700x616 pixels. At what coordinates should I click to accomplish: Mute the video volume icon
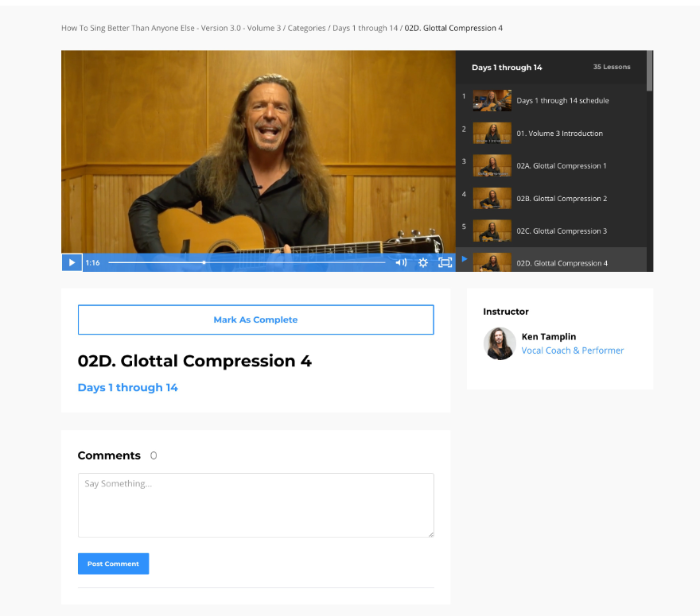click(401, 263)
